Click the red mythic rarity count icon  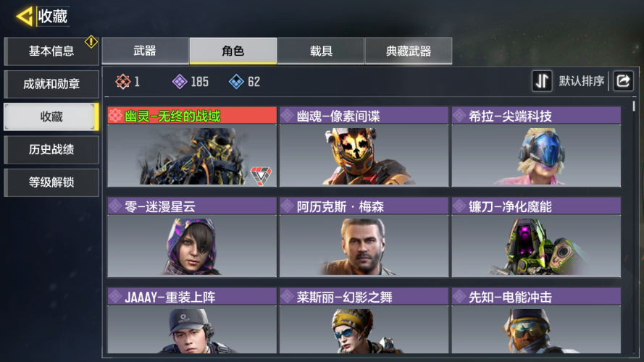point(123,82)
